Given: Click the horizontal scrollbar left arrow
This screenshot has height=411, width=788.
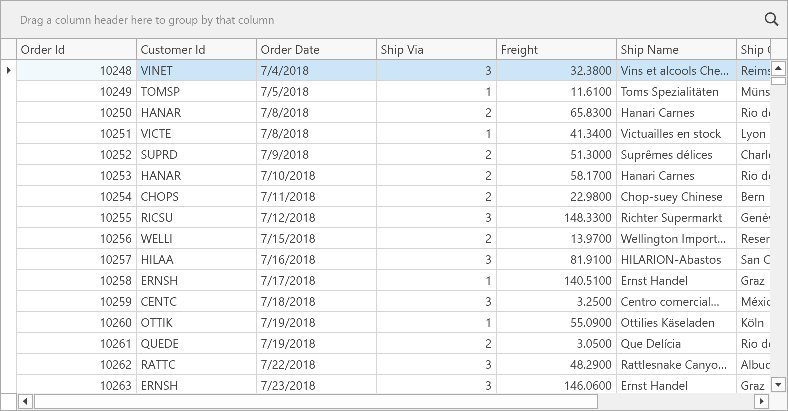Looking at the screenshot, I should (25, 401).
